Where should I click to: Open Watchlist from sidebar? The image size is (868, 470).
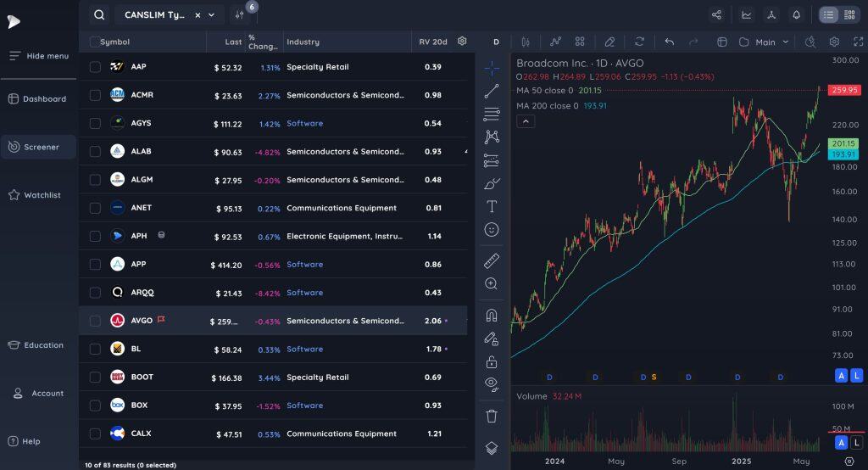pos(34,195)
